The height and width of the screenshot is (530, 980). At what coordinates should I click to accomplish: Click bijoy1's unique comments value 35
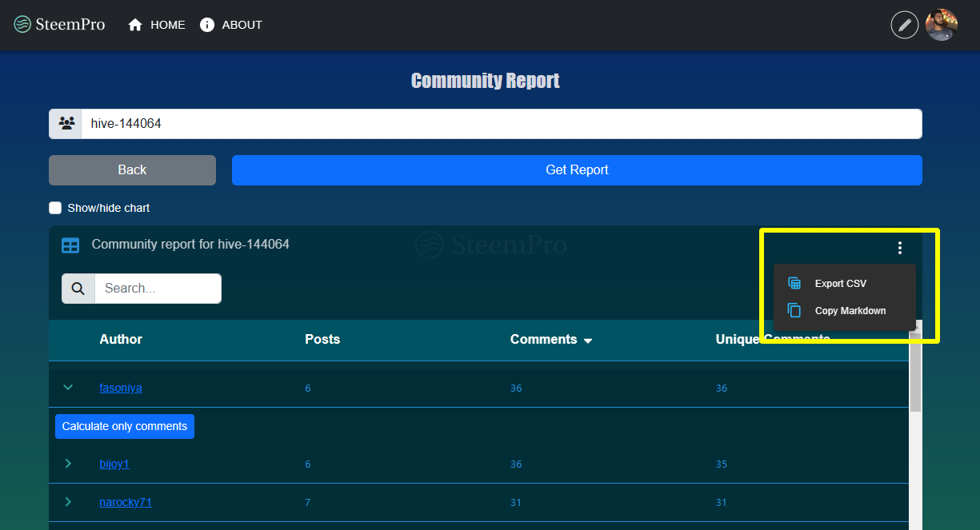click(x=722, y=464)
